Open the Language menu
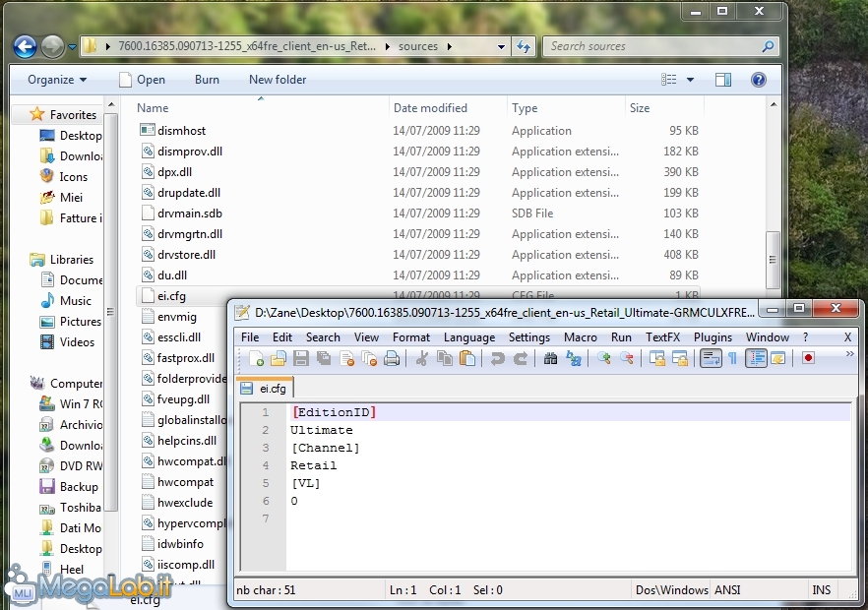868x610 pixels. pyautogui.click(x=469, y=337)
